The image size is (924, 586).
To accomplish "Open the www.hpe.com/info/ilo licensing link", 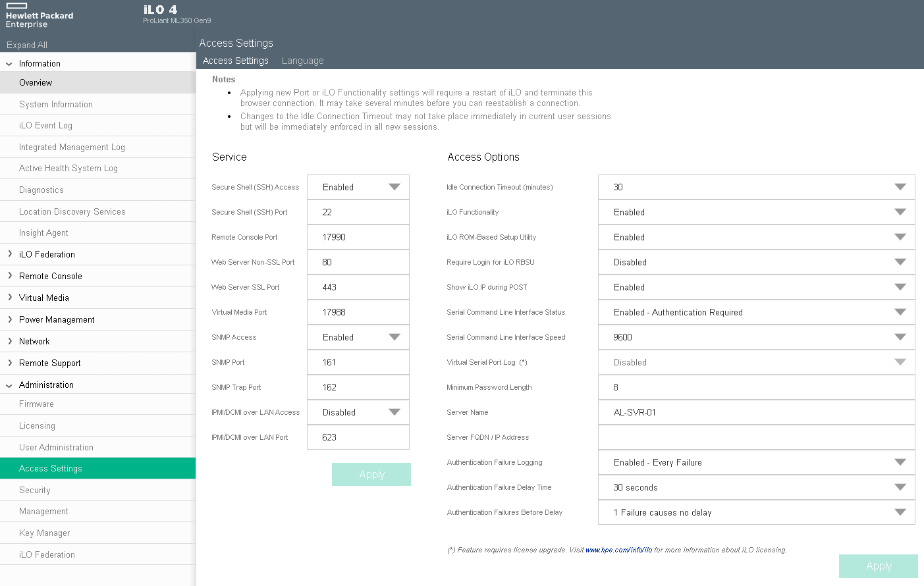I will (618, 550).
